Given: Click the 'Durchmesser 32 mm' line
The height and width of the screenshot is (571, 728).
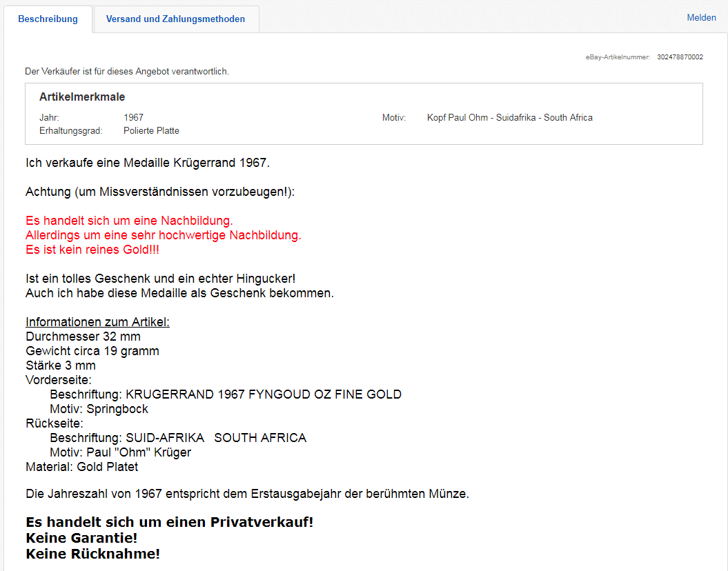Looking at the screenshot, I should tap(83, 337).
